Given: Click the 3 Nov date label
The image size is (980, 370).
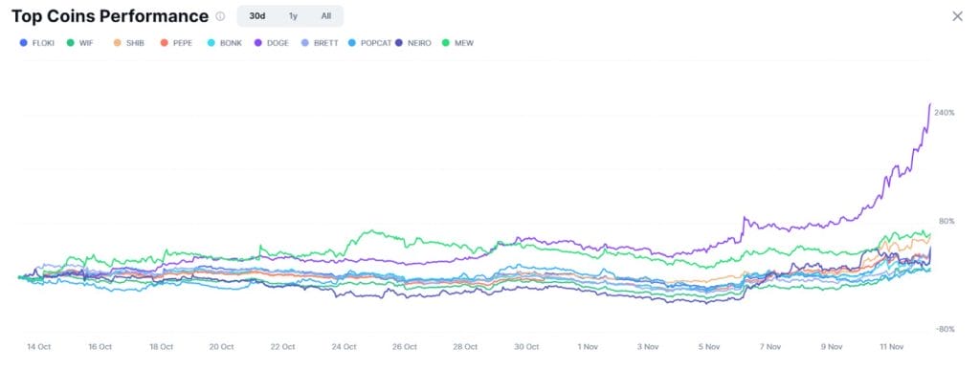Looking at the screenshot, I should tap(648, 346).
